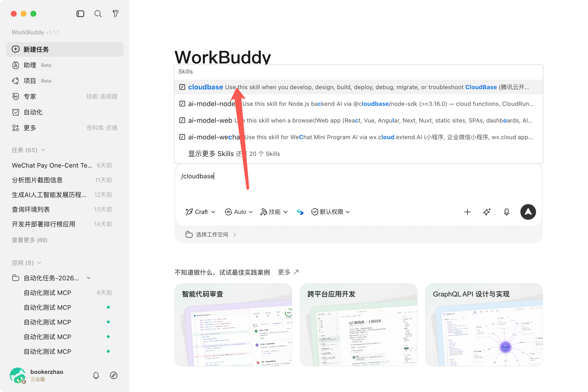The width and height of the screenshot is (588, 392).
Task: Create a new task via 新建任务
Action: [x=64, y=49]
